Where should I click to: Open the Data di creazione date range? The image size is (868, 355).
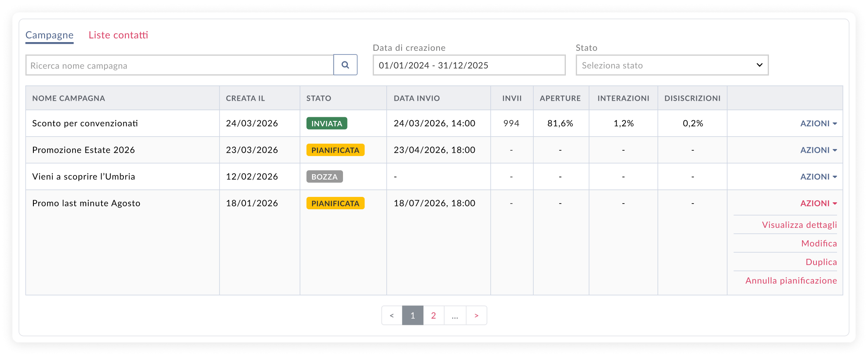coord(469,65)
